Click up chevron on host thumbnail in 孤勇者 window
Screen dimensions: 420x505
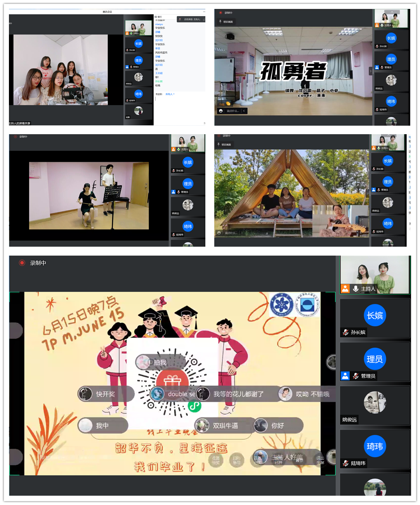click(x=391, y=12)
